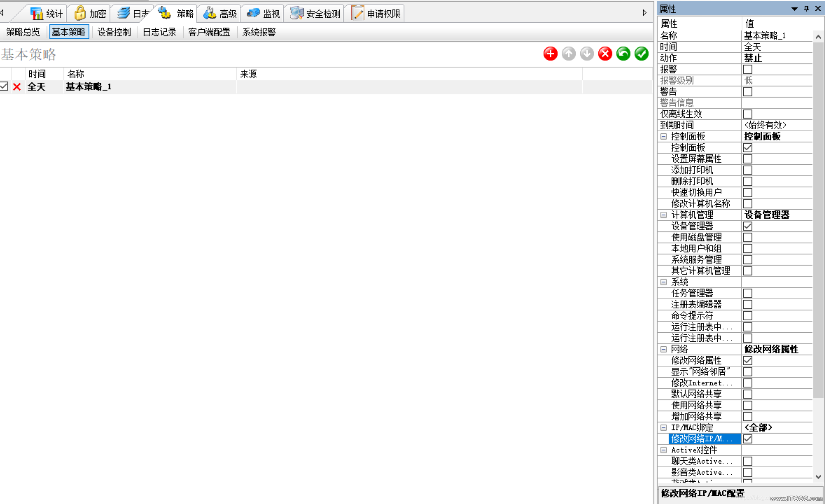825x504 pixels.
Task: Uncheck the 修改网络属性 checkbox
Action: pyautogui.click(x=747, y=360)
